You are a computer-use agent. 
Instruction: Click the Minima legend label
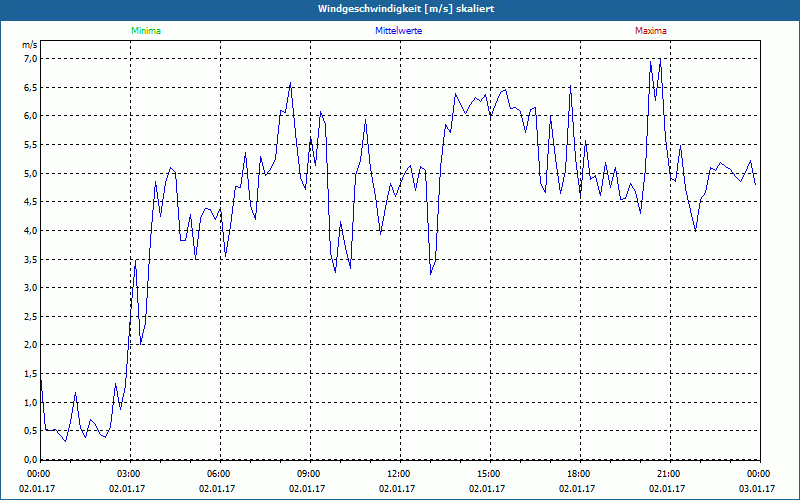pyautogui.click(x=146, y=31)
